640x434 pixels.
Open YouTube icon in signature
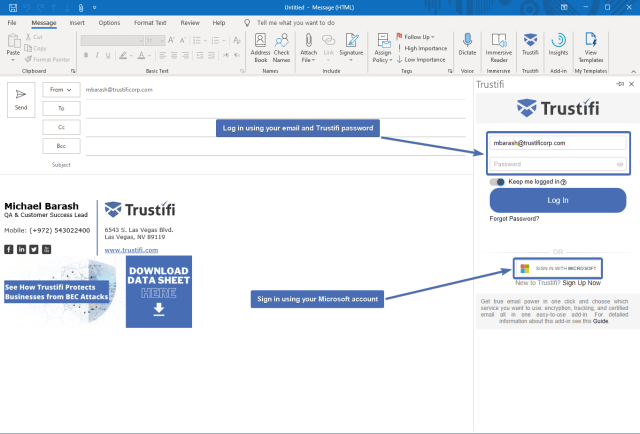point(47,249)
